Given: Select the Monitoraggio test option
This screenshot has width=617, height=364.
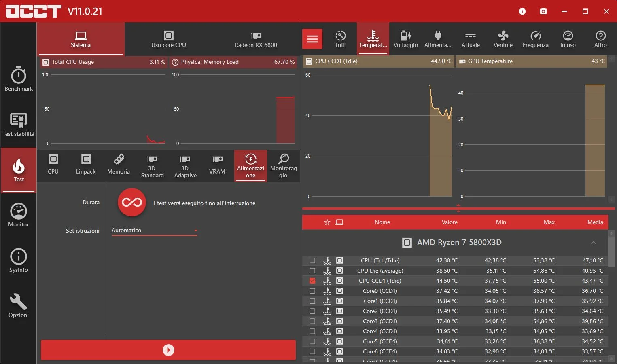Looking at the screenshot, I should click(x=283, y=166).
